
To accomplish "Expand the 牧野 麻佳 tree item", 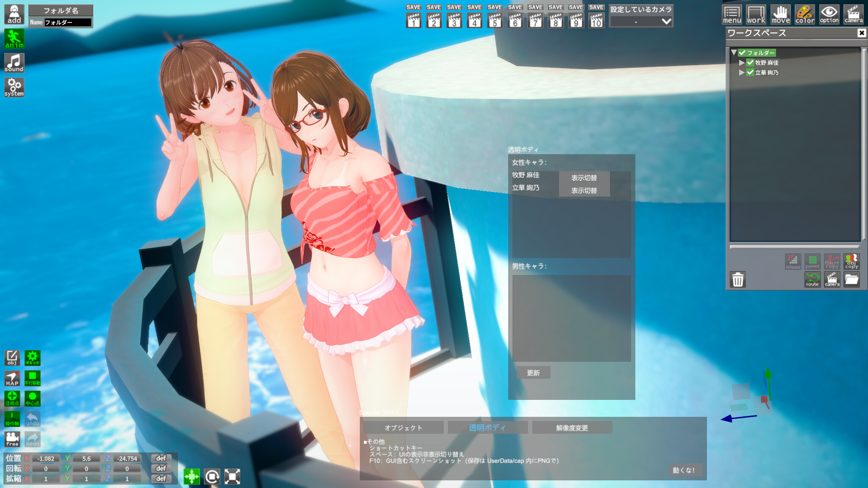I will tap(741, 63).
